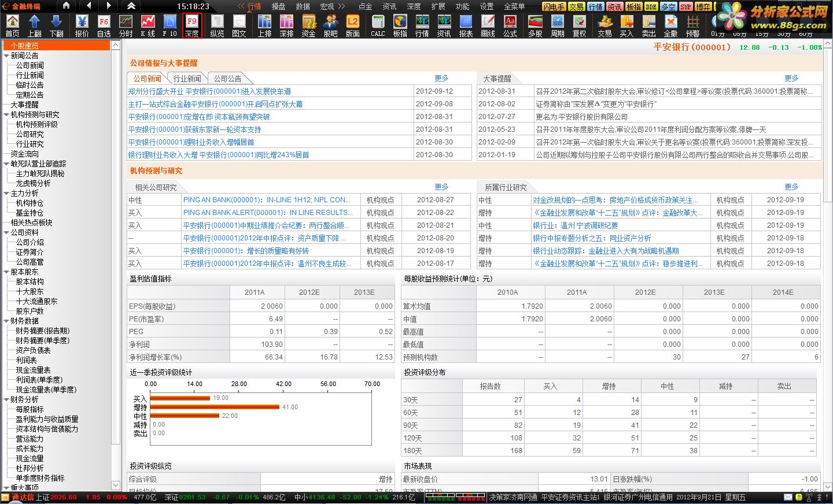Screen dimensions: 833x504
Task: Open the 操盘 menu
Action: click(x=279, y=6)
